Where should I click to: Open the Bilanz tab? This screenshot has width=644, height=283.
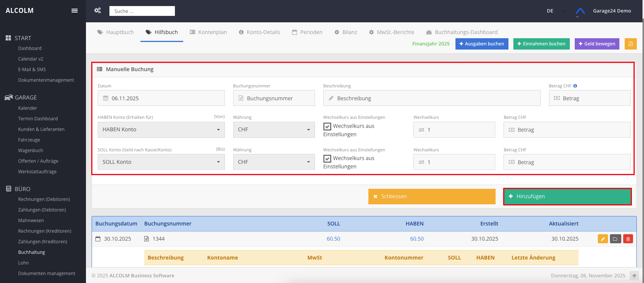pos(346,32)
